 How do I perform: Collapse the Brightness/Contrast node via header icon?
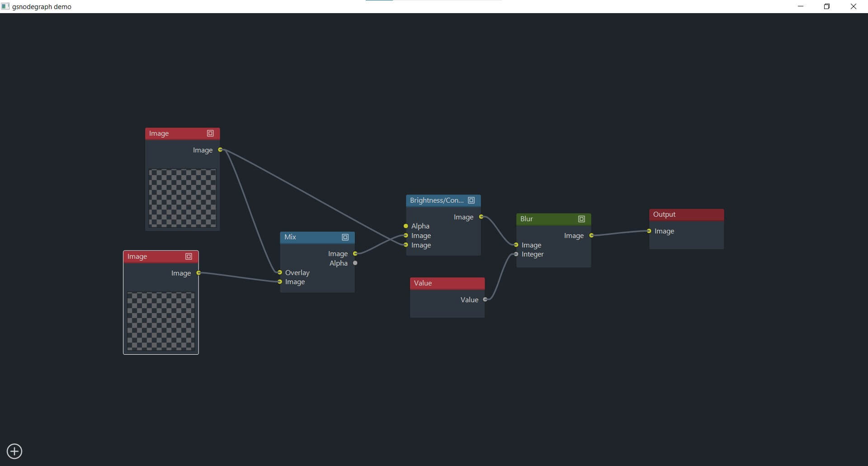coord(471,200)
